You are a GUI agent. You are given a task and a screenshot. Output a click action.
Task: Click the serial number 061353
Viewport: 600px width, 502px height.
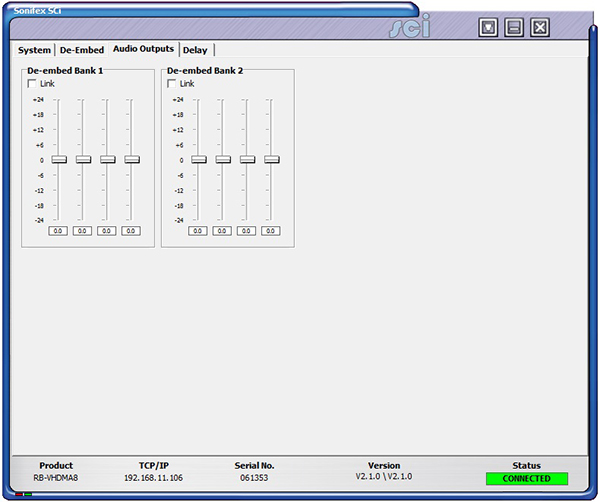tap(254, 478)
